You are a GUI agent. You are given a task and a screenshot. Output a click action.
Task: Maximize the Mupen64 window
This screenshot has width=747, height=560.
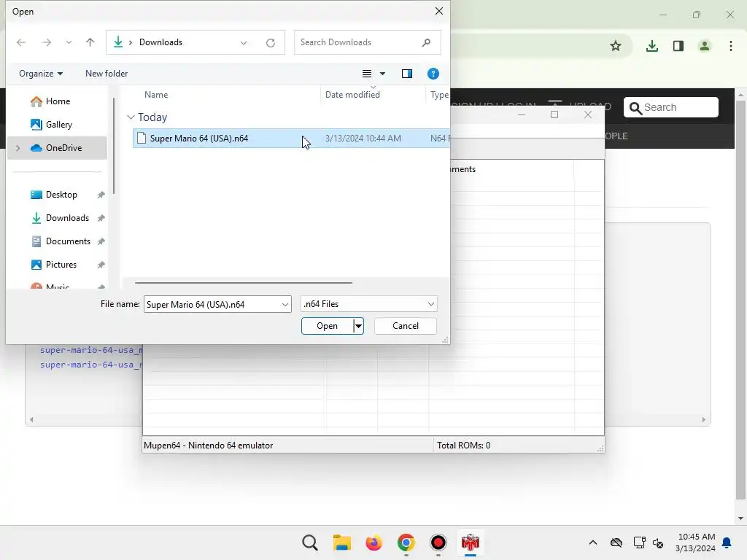click(554, 114)
